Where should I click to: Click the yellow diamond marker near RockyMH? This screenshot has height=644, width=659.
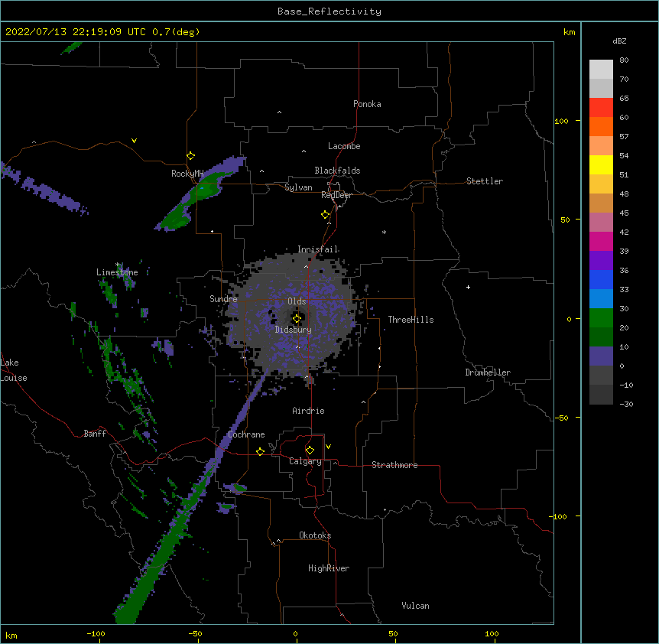pos(190,156)
